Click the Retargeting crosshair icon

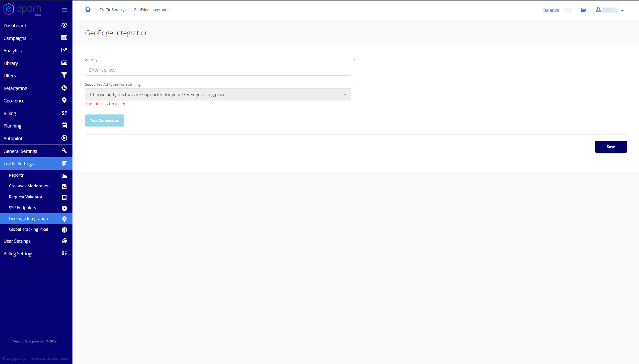click(64, 88)
